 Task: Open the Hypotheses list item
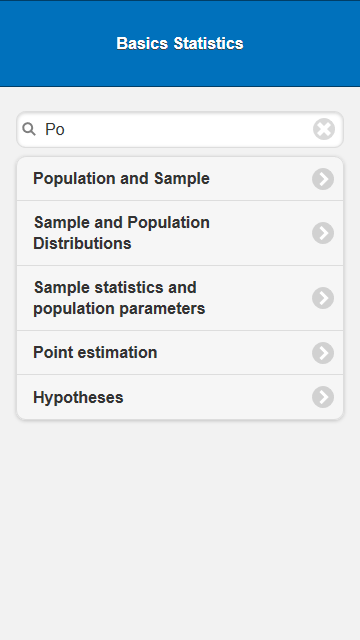180,397
